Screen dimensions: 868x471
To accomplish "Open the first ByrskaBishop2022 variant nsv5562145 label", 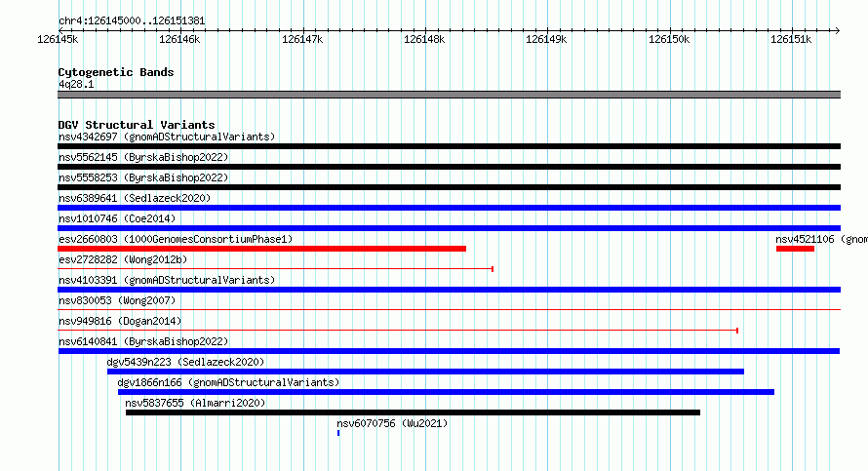I will click(143, 157).
